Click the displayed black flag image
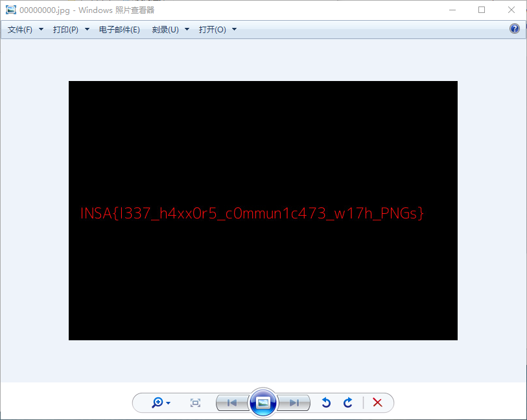 coord(263,211)
